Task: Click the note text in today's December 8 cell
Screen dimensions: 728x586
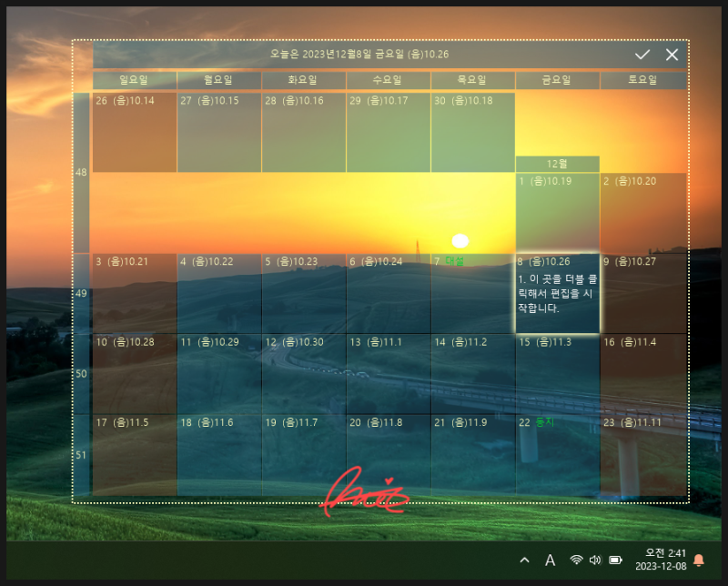Action: 557,294
